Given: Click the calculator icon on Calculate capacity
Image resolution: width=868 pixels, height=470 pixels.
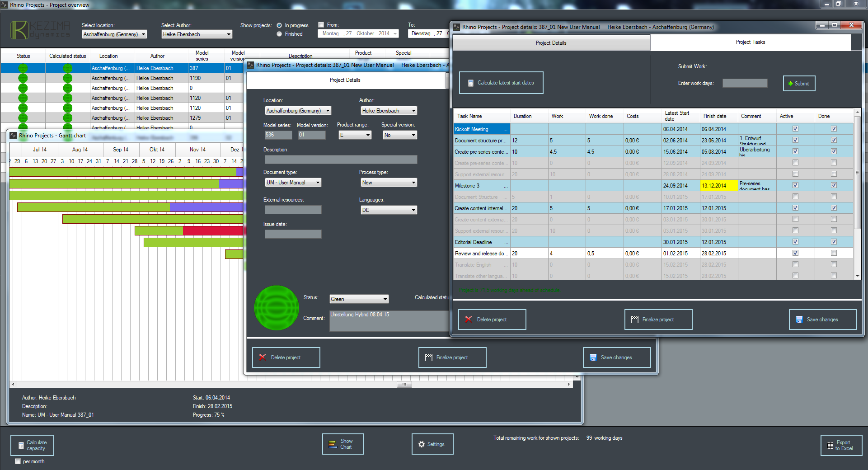Looking at the screenshot, I should point(21,446).
